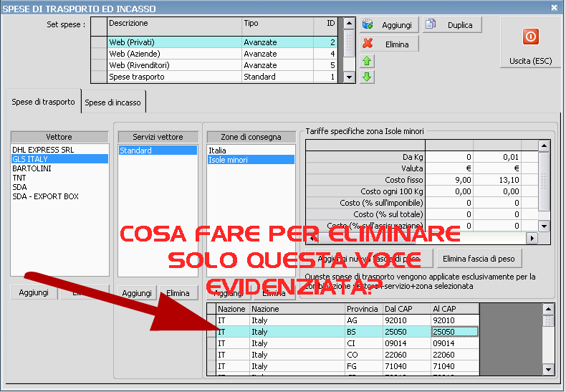This screenshot has width=566, height=392.
Task: Select BARTOLINI carrier
Action: click(59, 168)
